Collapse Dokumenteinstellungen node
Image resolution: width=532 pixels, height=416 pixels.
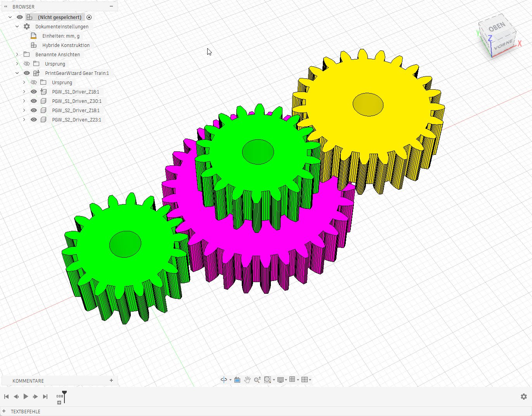(17, 26)
